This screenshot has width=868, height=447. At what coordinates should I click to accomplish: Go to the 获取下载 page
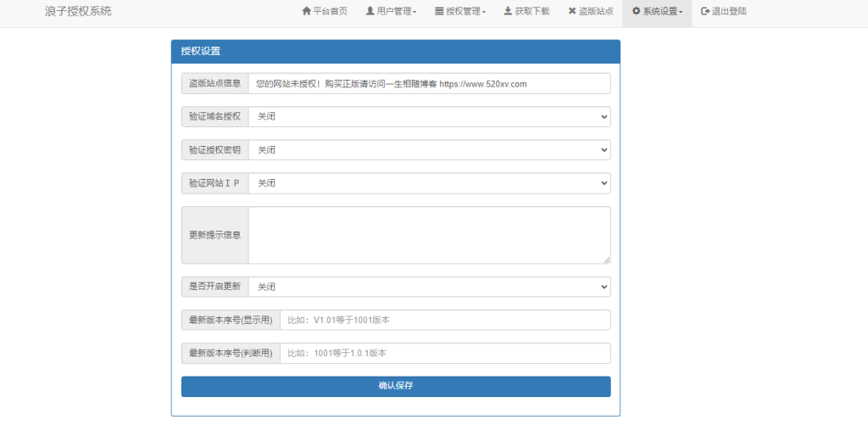[526, 11]
